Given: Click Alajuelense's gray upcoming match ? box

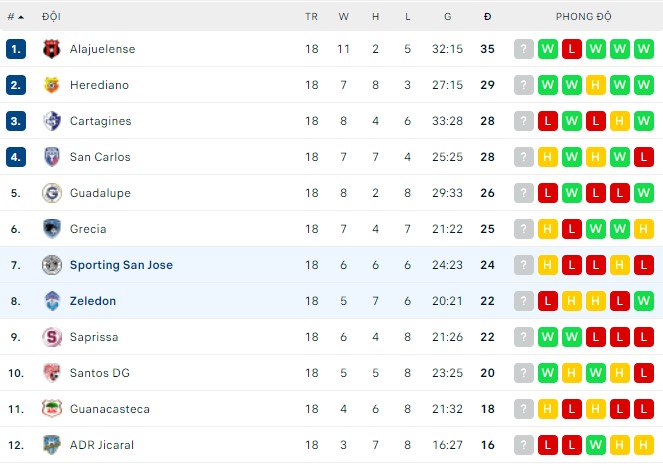Looking at the screenshot, I should tap(524, 49).
